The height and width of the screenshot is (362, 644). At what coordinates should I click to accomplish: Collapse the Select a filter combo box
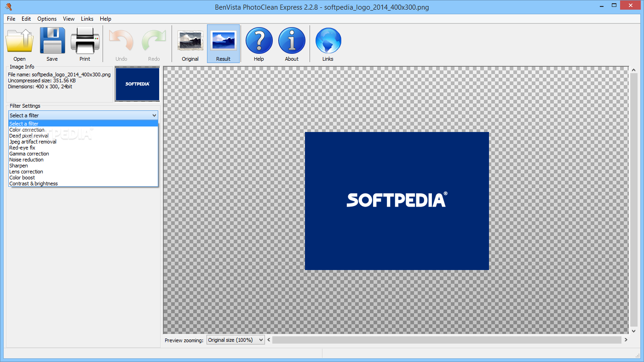tap(83, 115)
